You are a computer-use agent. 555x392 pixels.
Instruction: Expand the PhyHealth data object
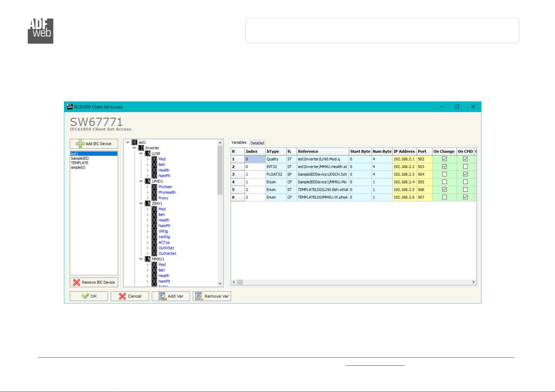147,193
